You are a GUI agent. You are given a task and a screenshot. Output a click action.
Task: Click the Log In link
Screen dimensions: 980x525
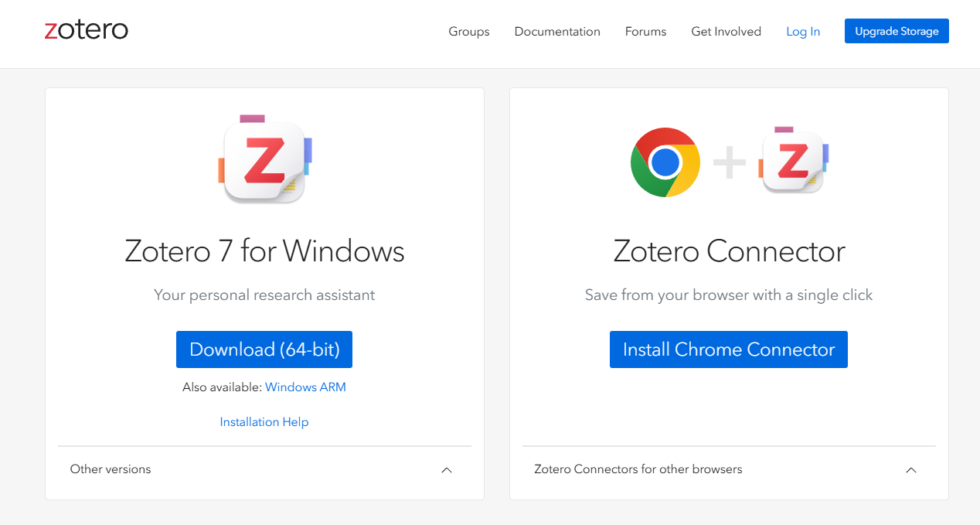point(803,32)
